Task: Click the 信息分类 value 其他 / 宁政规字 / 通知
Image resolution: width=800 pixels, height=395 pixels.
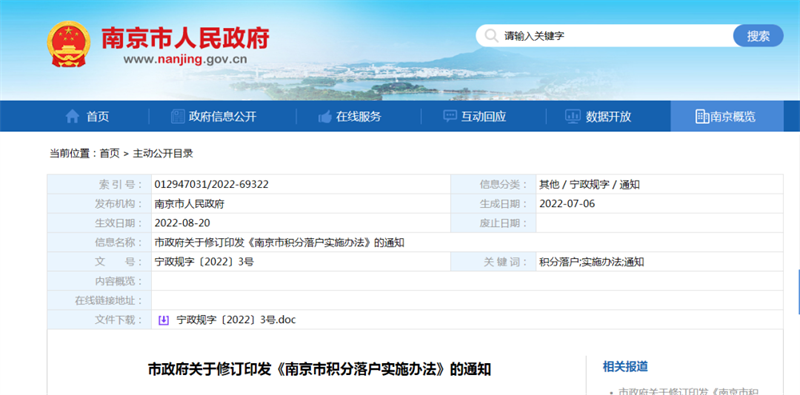Action: (589, 185)
